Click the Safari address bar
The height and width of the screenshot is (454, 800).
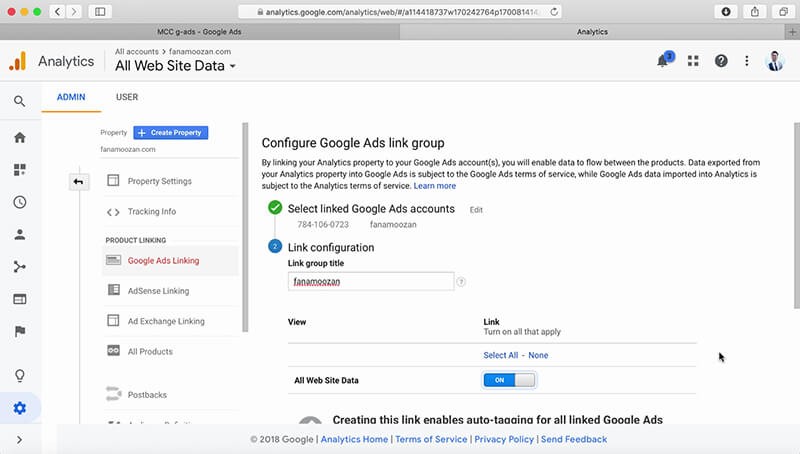(x=400, y=12)
